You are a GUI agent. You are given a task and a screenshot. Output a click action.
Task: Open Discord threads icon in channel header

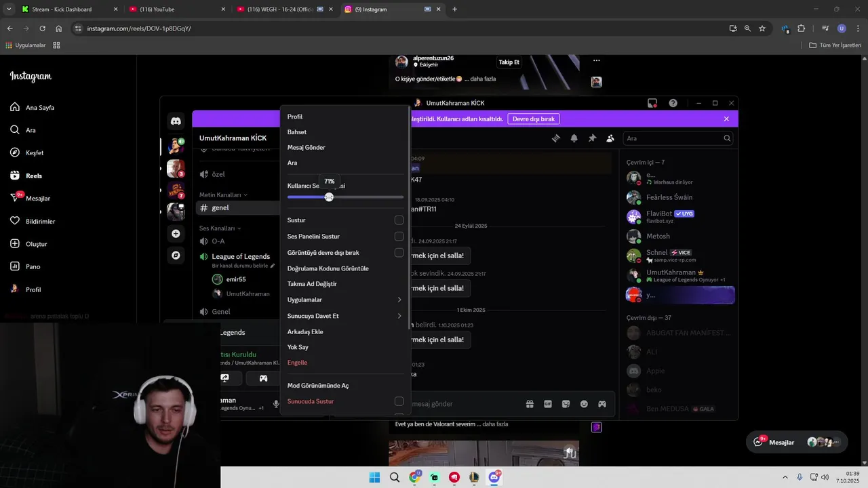(x=556, y=138)
